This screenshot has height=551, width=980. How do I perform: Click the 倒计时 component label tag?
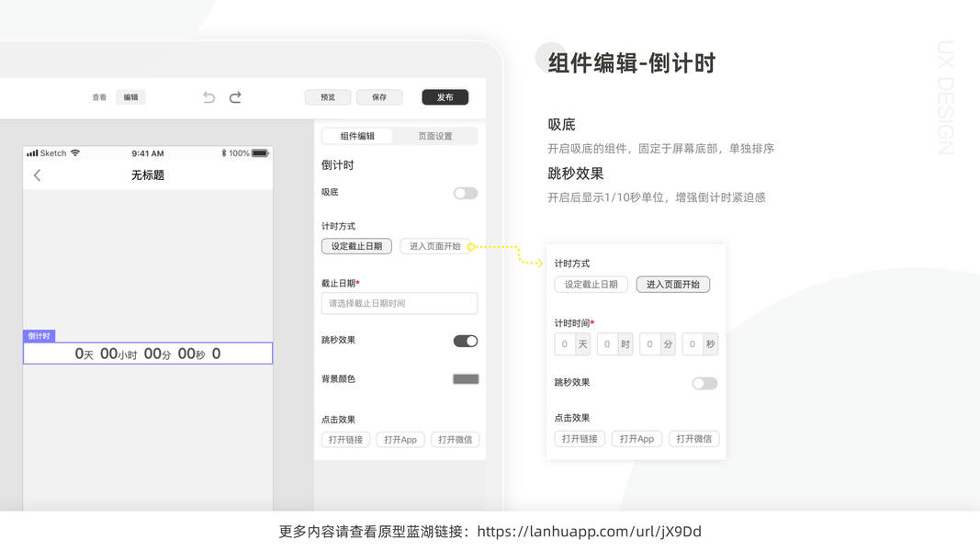tap(39, 336)
